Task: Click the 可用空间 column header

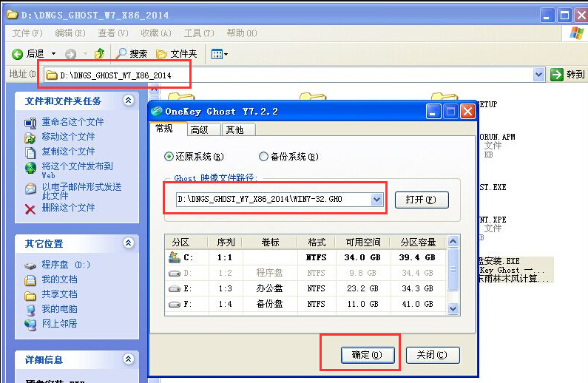Action: [x=363, y=243]
